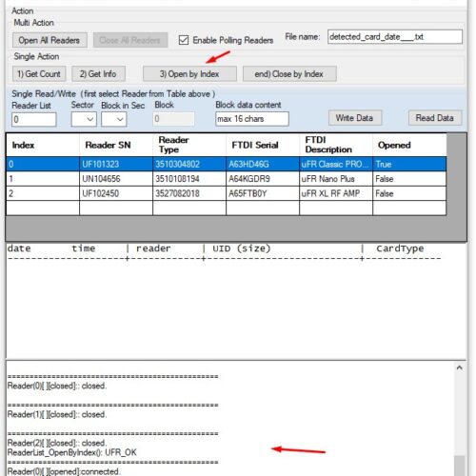Select cell A65FTB0Y
476x476 pixels.
pos(263,193)
